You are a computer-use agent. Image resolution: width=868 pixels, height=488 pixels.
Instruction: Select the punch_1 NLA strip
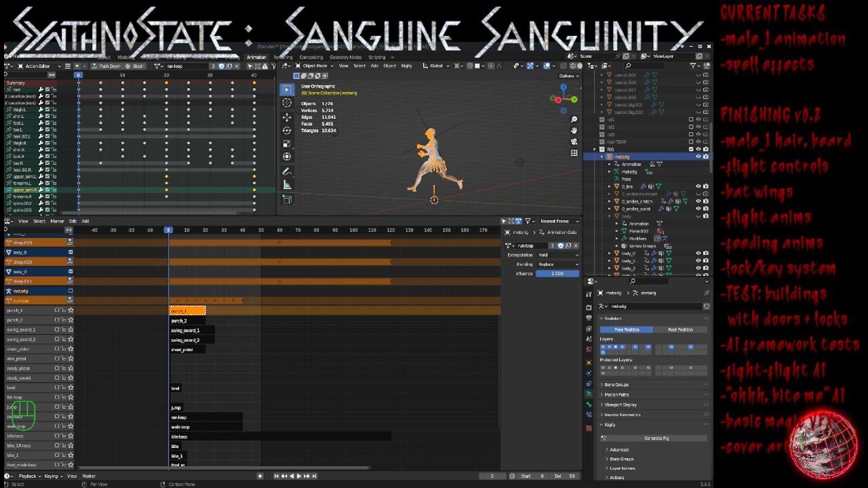pos(187,310)
